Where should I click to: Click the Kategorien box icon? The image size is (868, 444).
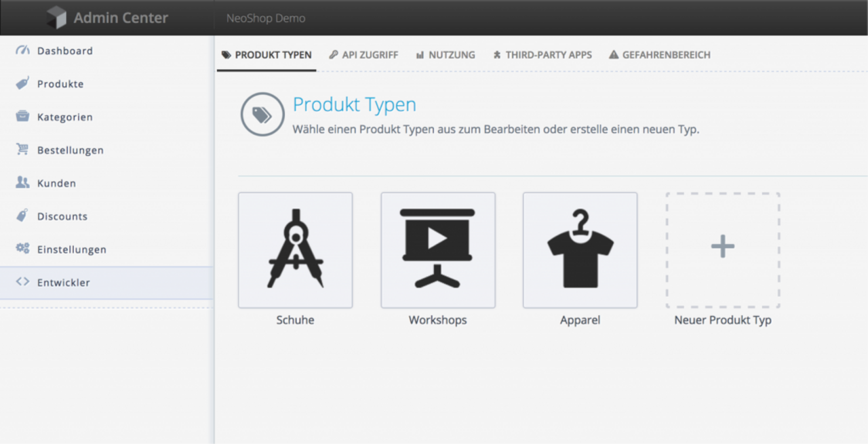(x=22, y=117)
